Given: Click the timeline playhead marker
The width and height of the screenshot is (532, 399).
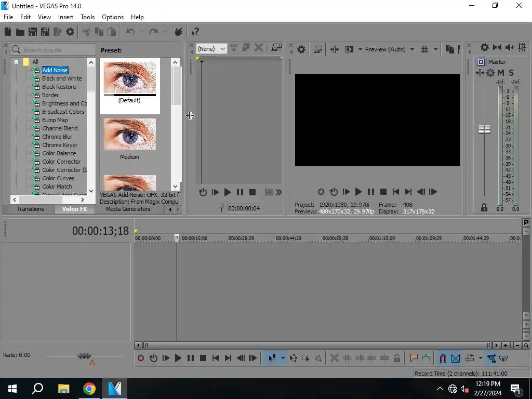Looking at the screenshot, I should [x=177, y=238].
